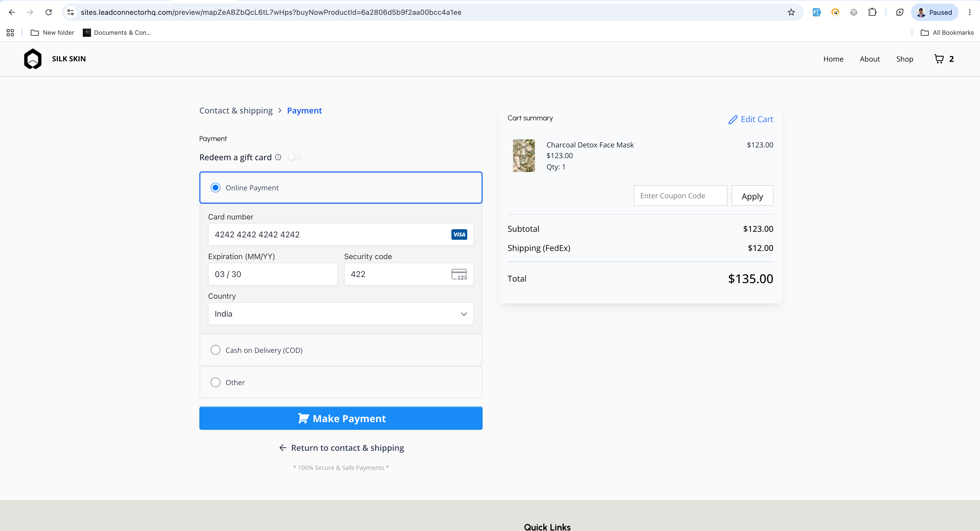980x531 pixels.
Task: Focus the Security code field
Action: (408, 274)
